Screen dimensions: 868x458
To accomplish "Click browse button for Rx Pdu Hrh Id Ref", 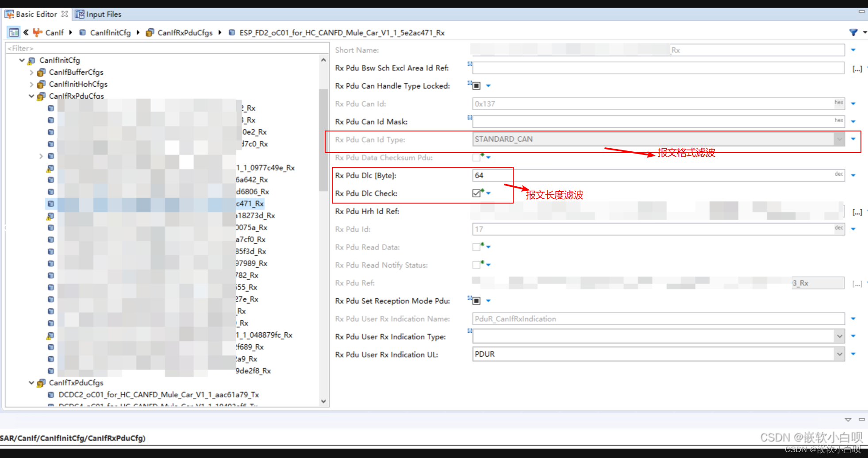I will coord(857,212).
